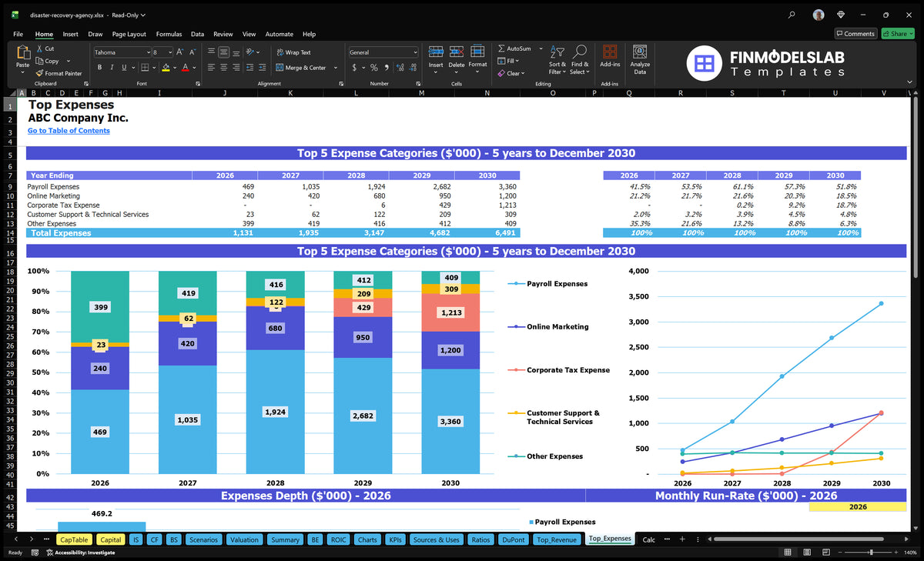924x561 pixels.
Task: Click the AutoSum sigma icon
Action: [x=502, y=48]
